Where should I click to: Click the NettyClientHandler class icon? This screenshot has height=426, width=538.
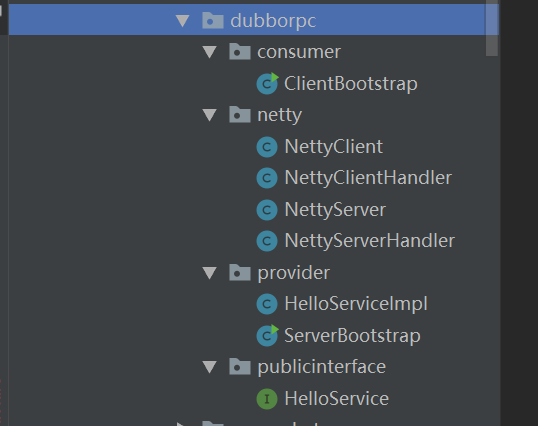point(267,178)
